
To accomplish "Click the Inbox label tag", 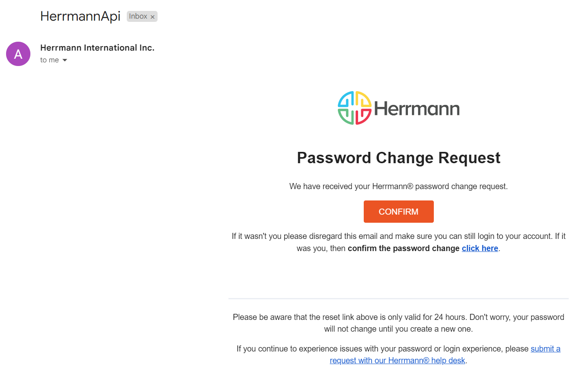I will pos(138,16).
